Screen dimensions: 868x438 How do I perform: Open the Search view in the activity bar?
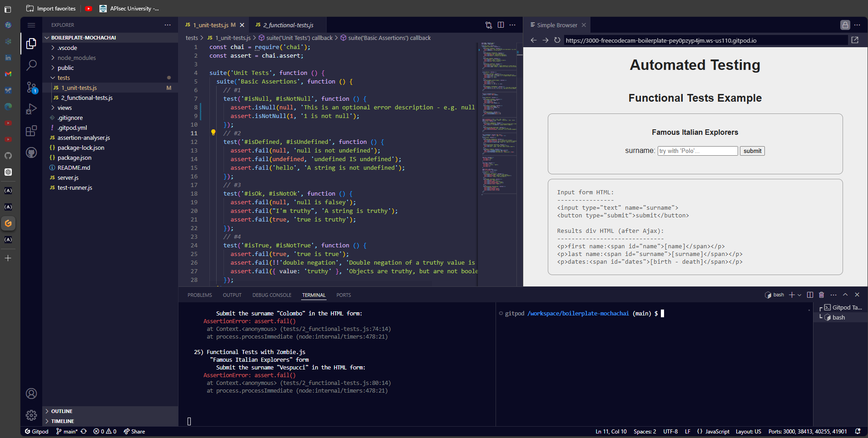(31, 65)
